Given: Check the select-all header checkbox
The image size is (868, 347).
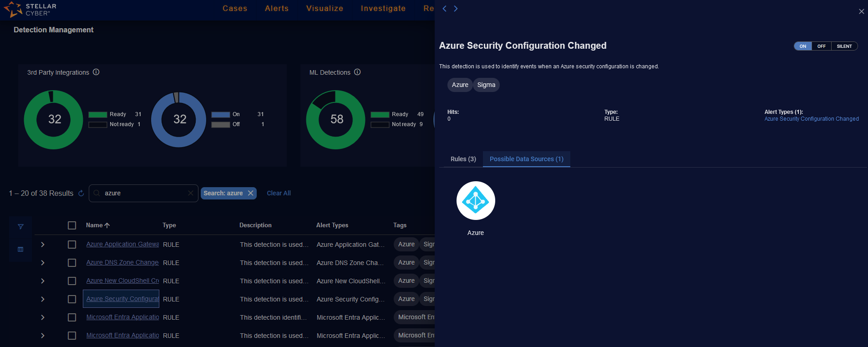Looking at the screenshot, I should pyautogui.click(x=72, y=225).
